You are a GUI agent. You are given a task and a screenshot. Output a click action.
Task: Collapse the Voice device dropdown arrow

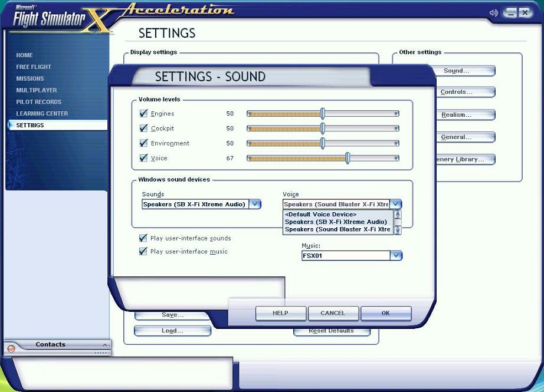(396, 204)
